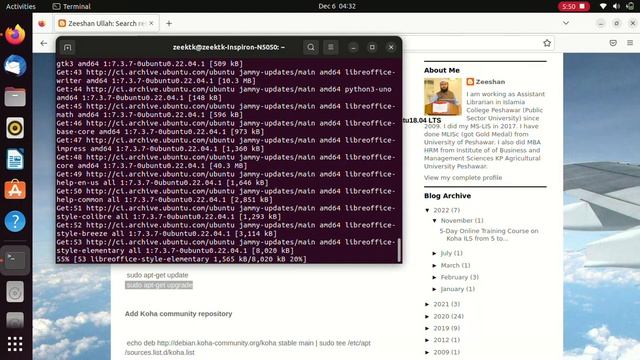Click the highlighted sudo apt-get upgrade text
Screen dimensions: 640x360
159,285
